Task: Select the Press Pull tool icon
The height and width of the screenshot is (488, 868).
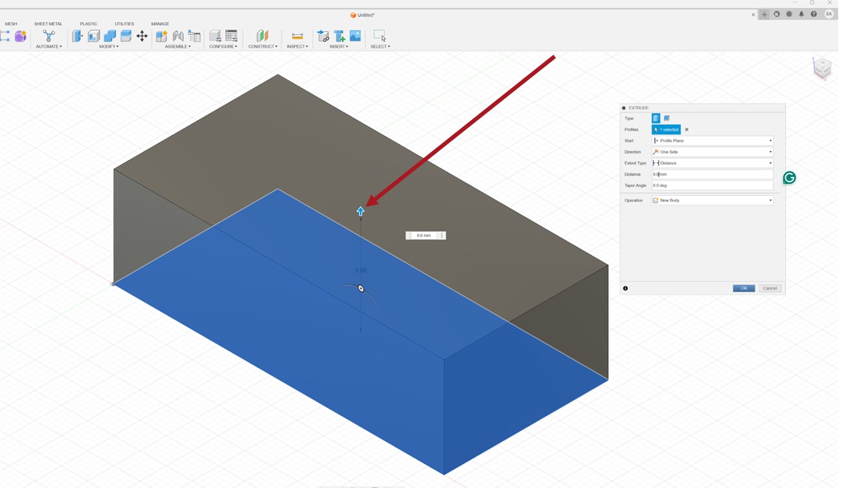Action: click(x=77, y=36)
